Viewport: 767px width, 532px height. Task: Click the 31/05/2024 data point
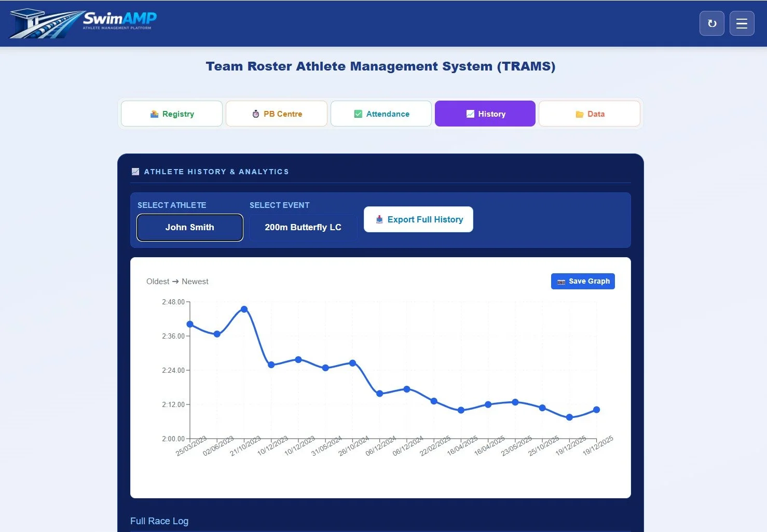tap(325, 368)
